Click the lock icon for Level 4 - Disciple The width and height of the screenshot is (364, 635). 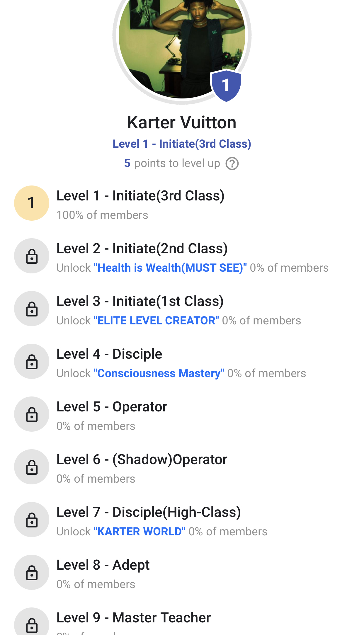[x=31, y=362]
